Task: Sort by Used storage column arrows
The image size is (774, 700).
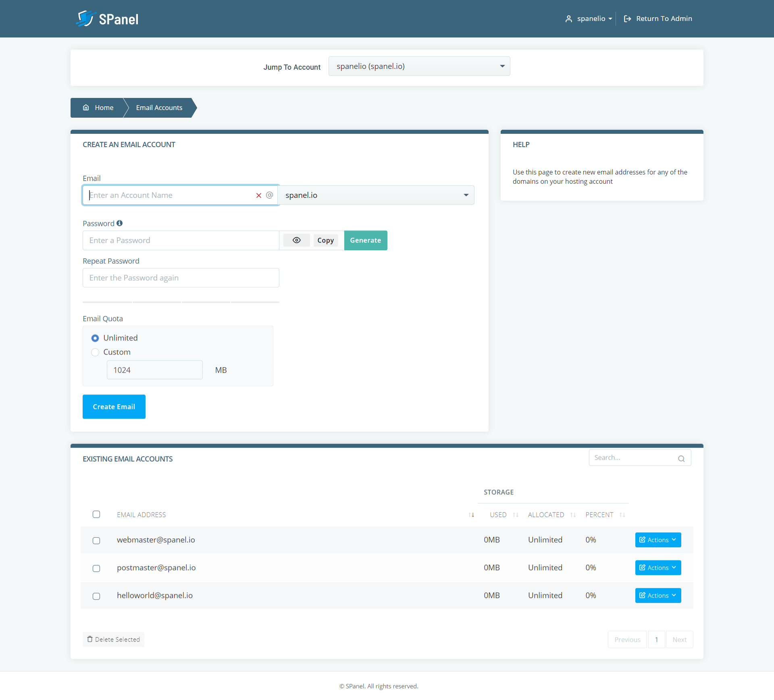Action: click(516, 515)
